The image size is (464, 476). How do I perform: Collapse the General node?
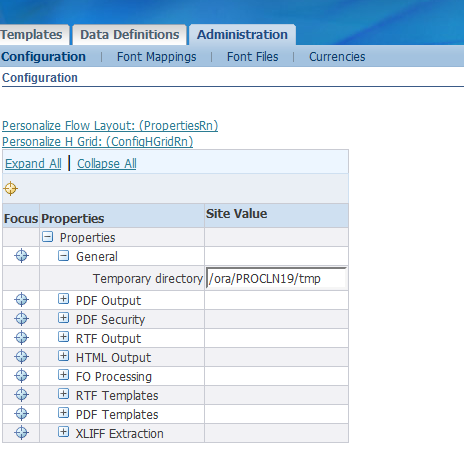point(63,256)
